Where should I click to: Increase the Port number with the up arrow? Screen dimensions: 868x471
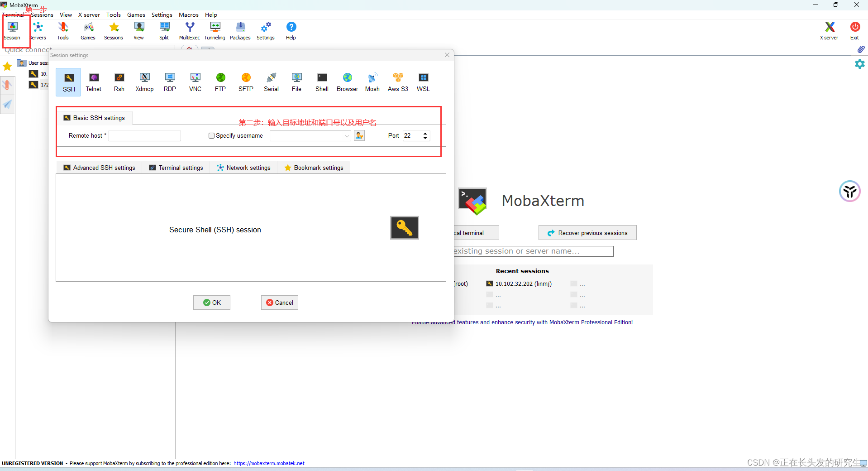point(425,134)
